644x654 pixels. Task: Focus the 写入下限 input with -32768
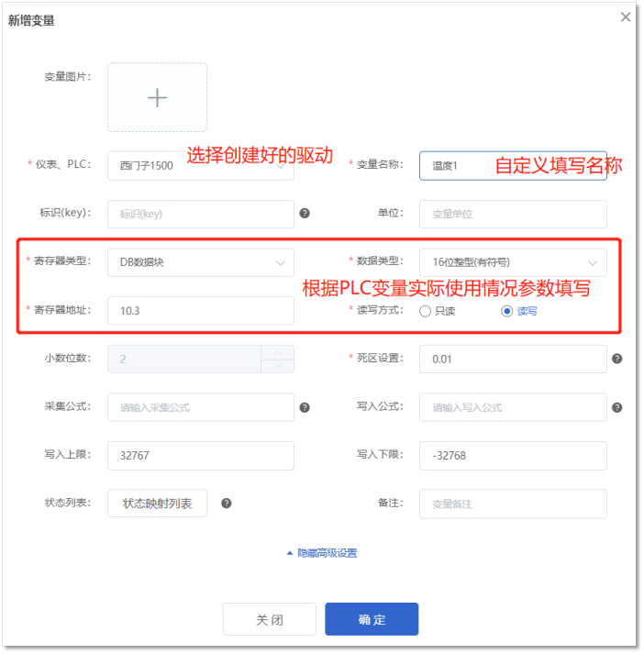point(513,456)
